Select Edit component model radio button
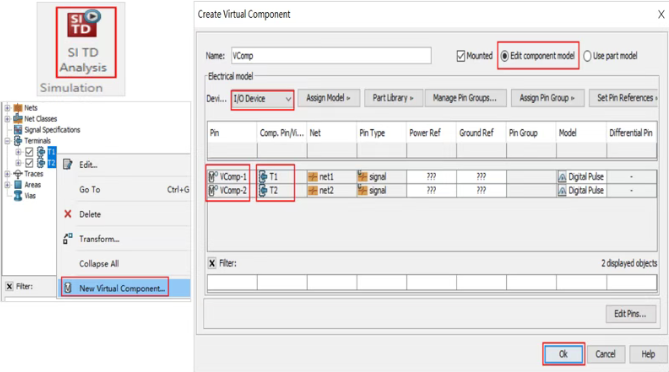Image resolution: width=669 pixels, height=372 pixels. click(505, 56)
